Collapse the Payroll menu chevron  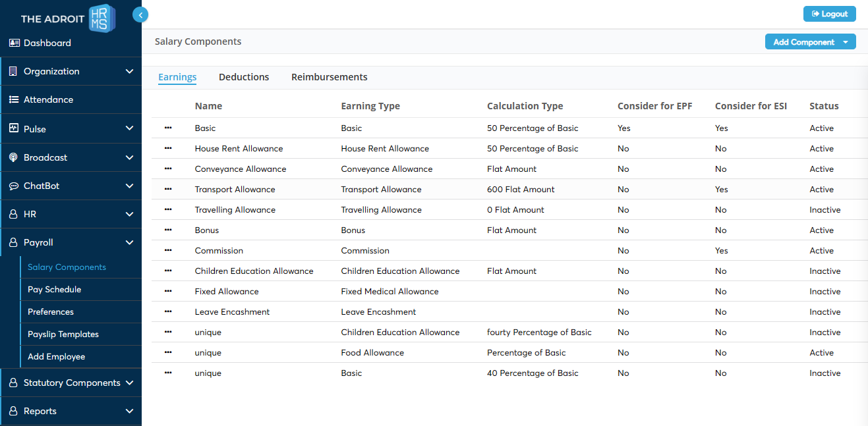coord(129,242)
